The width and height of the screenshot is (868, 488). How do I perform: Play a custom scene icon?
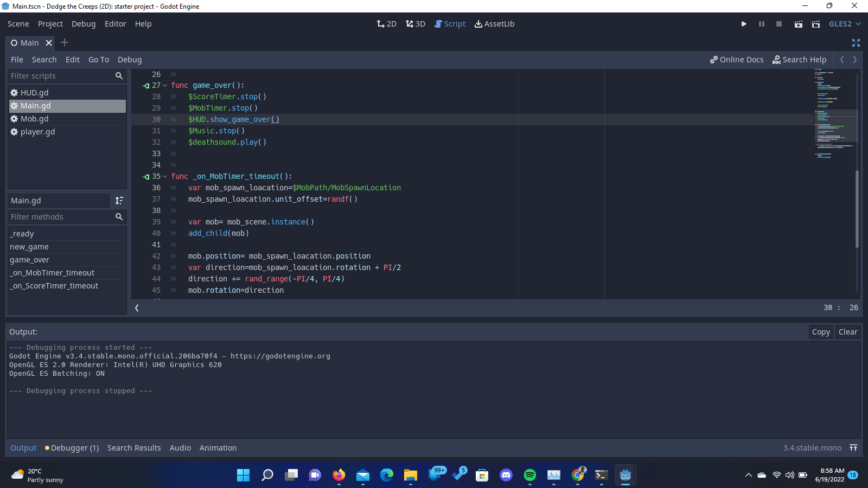click(x=816, y=24)
